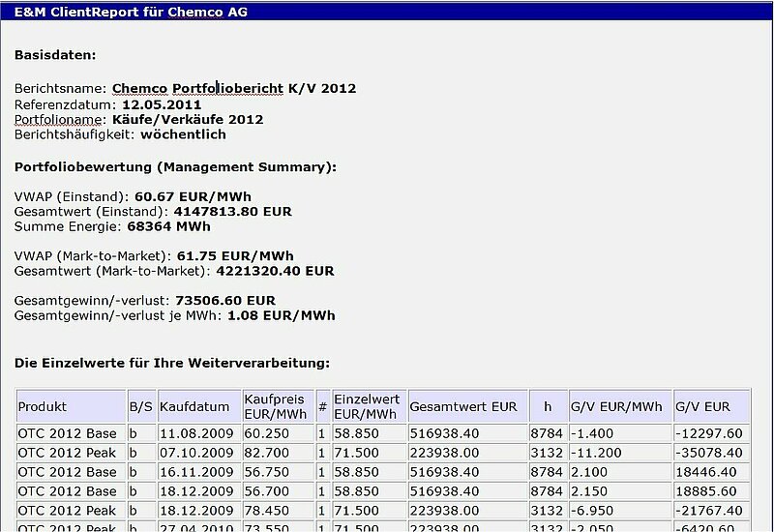Click the 'Einzelwert EUR/MWh' column header
The width and height of the screenshot is (774, 532).
(x=370, y=406)
